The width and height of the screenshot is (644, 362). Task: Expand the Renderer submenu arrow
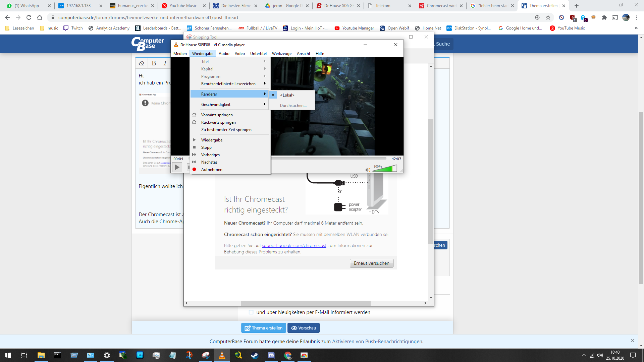pyautogui.click(x=265, y=94)
